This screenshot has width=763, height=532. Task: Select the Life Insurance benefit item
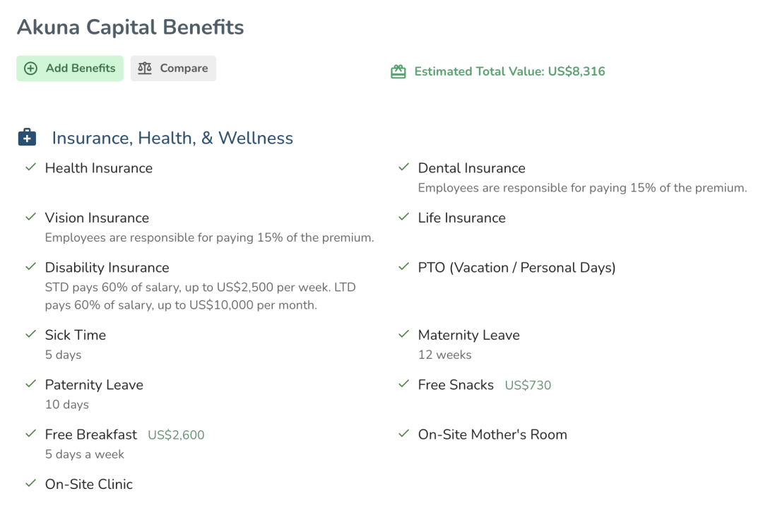coord(462,218)
